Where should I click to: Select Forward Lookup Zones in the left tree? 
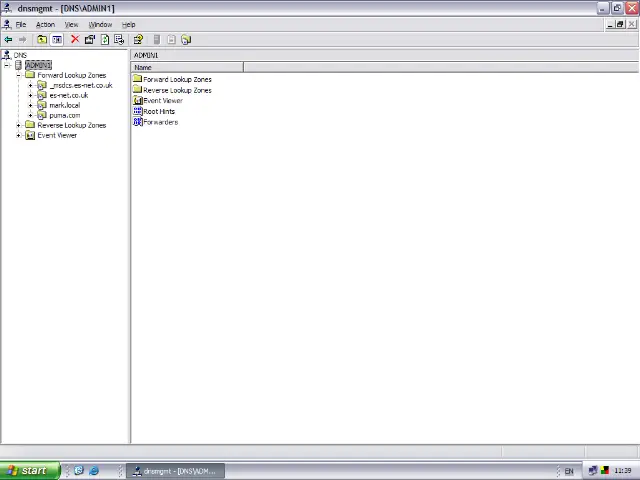(72, 75)
